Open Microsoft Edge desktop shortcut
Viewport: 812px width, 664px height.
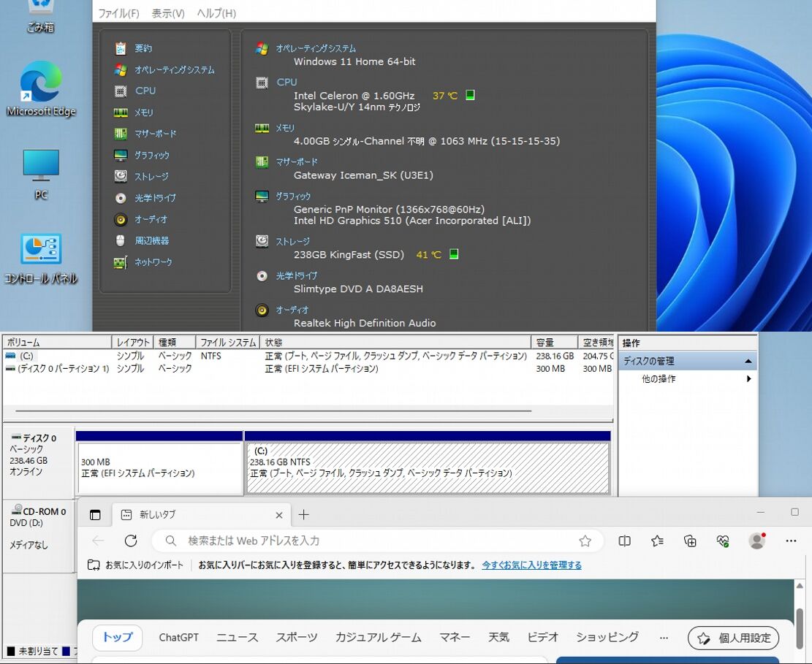(x=41, y=89)
